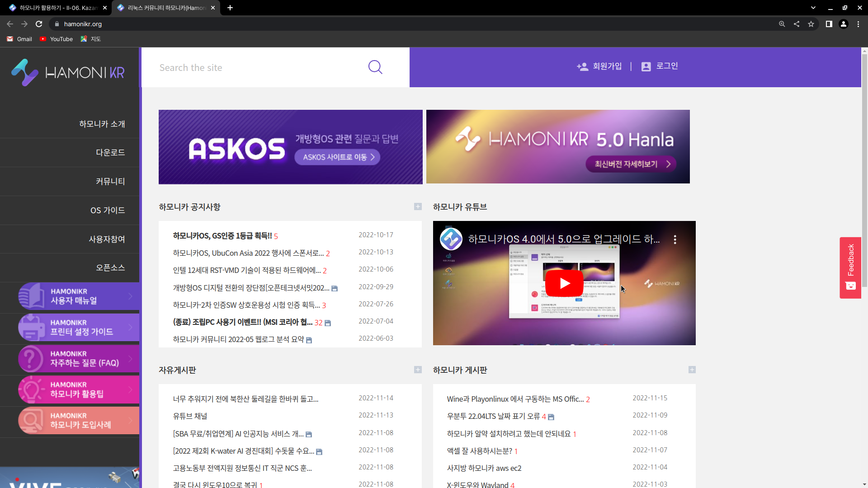Click the search magnifier icon

[x=375, y=67]
